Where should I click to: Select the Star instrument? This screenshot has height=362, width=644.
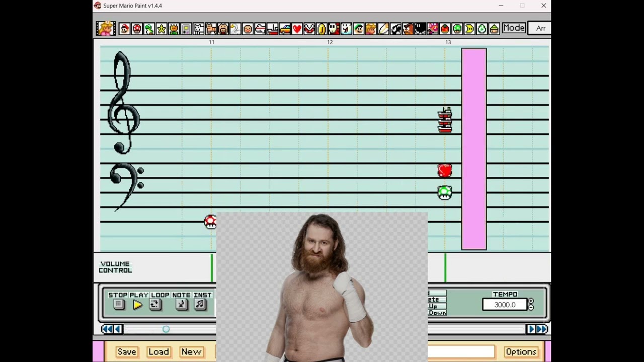(162, 29)
